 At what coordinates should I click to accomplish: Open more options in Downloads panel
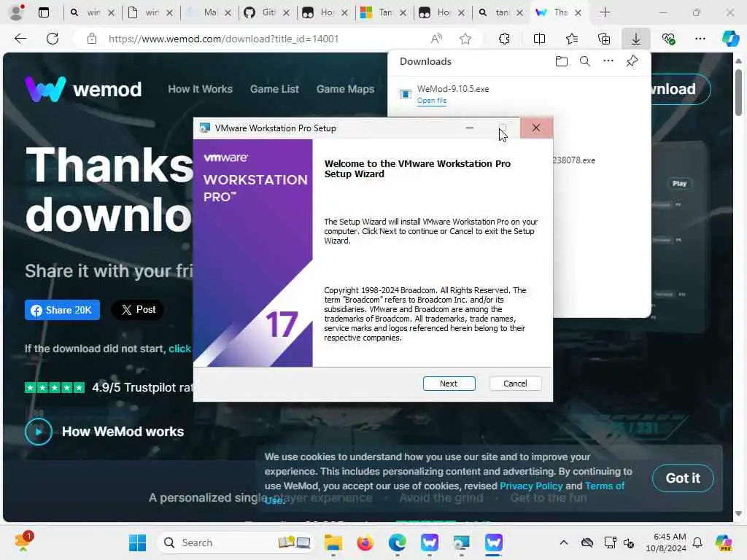click(608, 61)
